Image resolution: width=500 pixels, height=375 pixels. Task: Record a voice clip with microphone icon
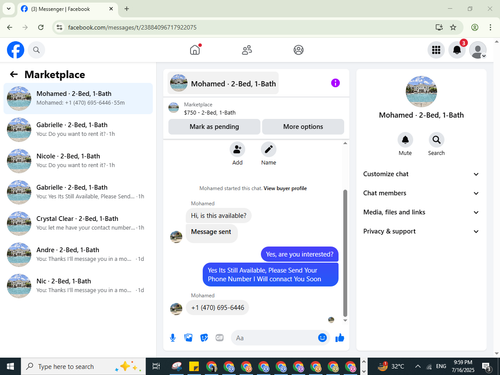tap(173, 338)
